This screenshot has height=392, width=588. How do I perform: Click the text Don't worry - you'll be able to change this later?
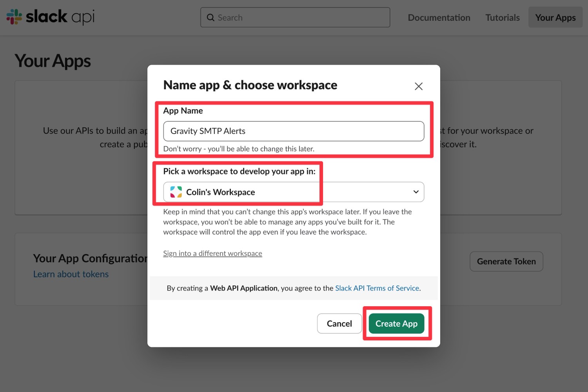[239, 149]
